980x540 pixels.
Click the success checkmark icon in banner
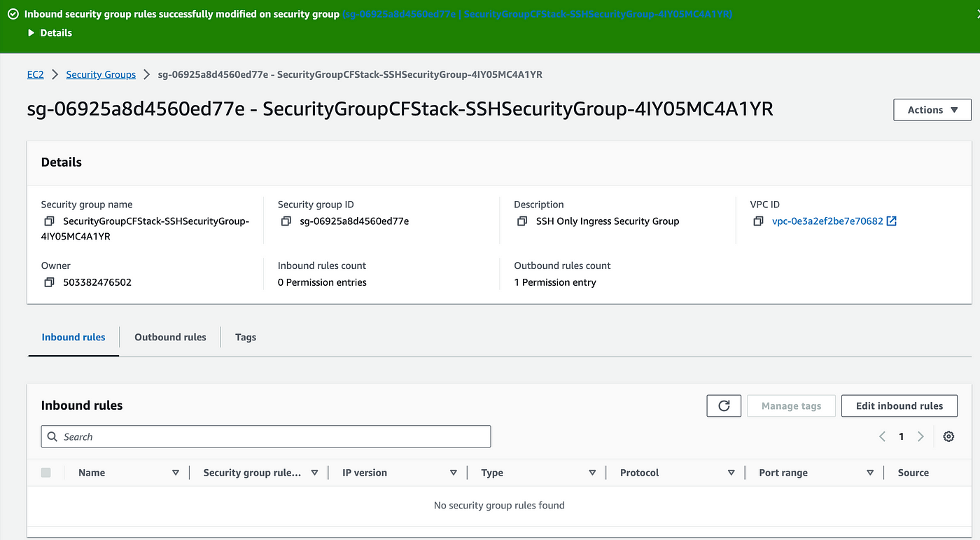point(13,14)
